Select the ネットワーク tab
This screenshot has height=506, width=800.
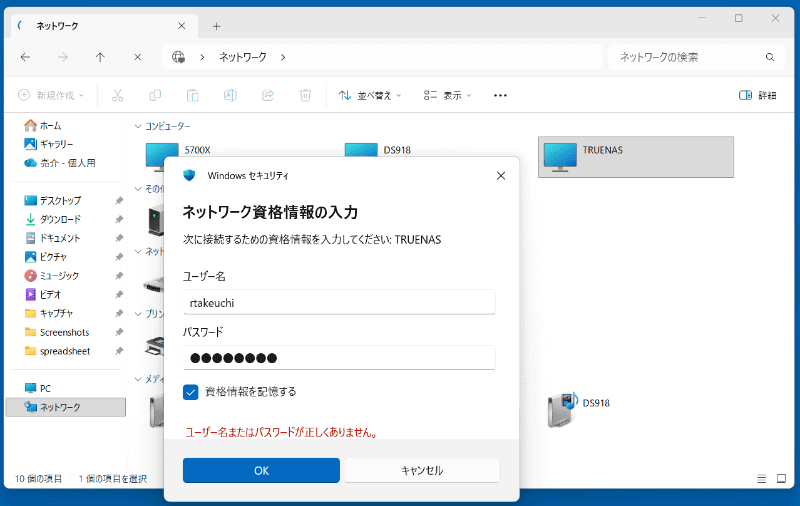(x=102, y=26)
